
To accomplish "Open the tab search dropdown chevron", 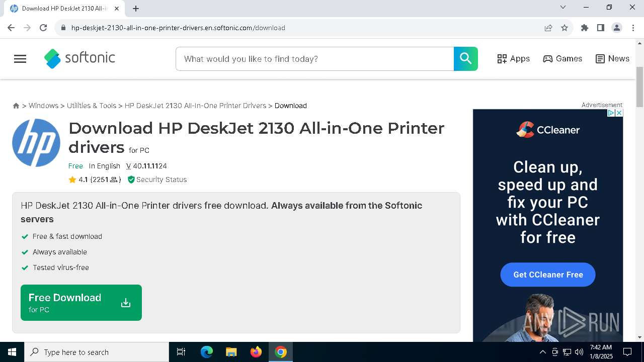I will pos(563,8).
